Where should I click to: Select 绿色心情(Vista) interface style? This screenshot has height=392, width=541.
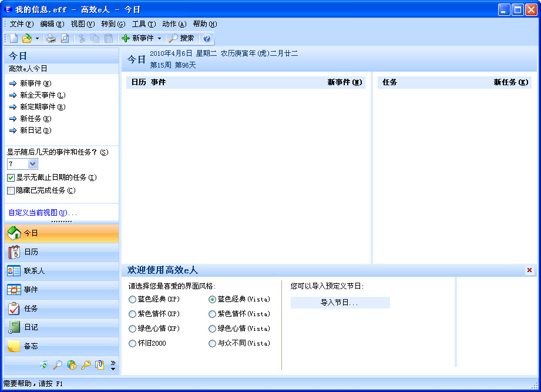click(240, 329)
